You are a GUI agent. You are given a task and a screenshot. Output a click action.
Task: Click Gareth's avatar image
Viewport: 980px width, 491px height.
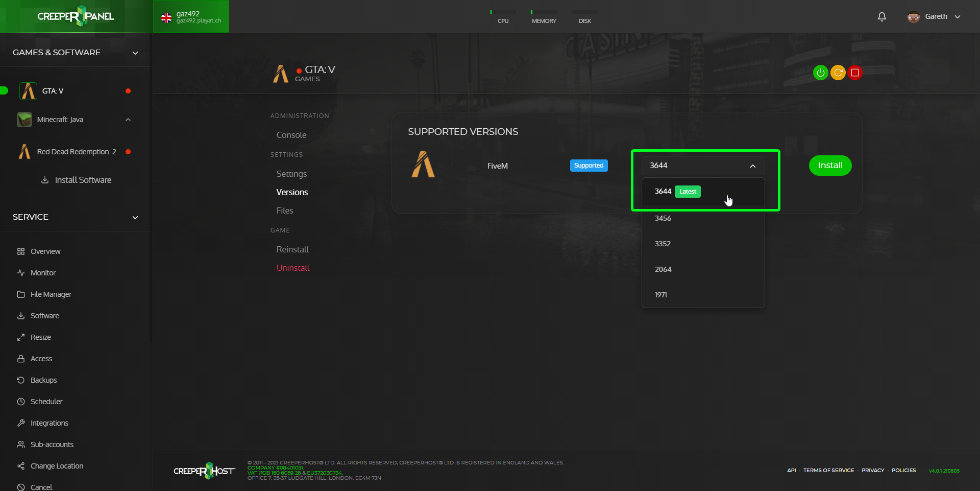point(913,16)
